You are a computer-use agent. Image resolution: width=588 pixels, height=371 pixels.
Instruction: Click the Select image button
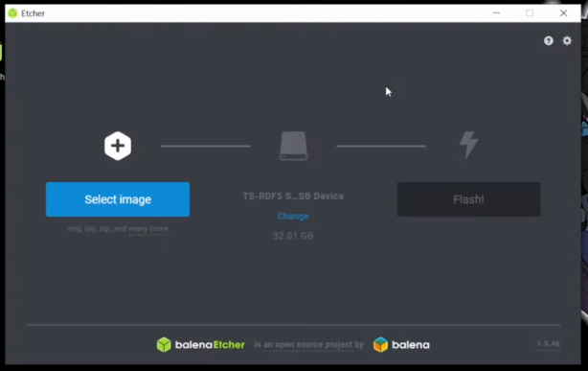(118, 199)
